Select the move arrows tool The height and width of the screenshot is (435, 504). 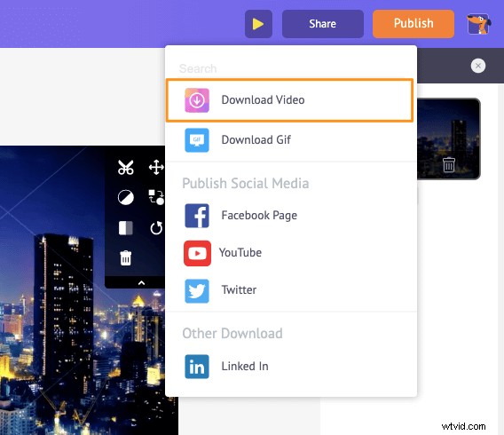[156, 167]
